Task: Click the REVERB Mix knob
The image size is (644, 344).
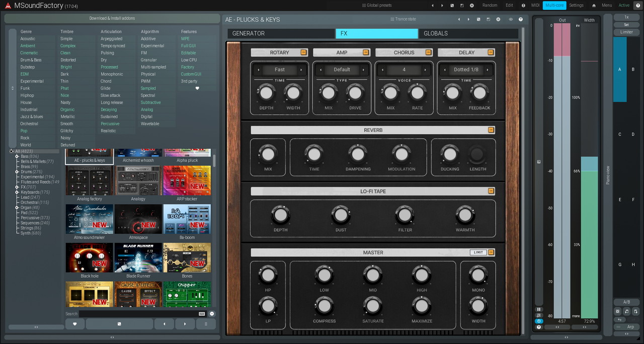Action: [x=268, y=154]
